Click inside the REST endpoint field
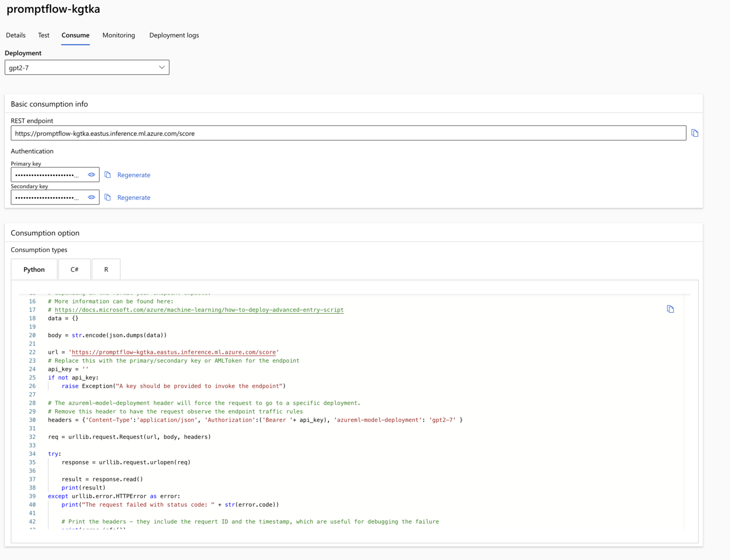The width and height of the screenshot is (730, 560). (333, 133)
